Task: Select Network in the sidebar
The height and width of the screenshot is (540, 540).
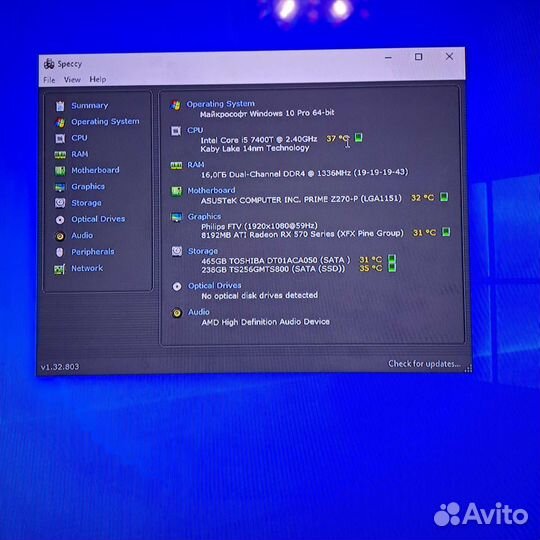Action: click(87, 268)
